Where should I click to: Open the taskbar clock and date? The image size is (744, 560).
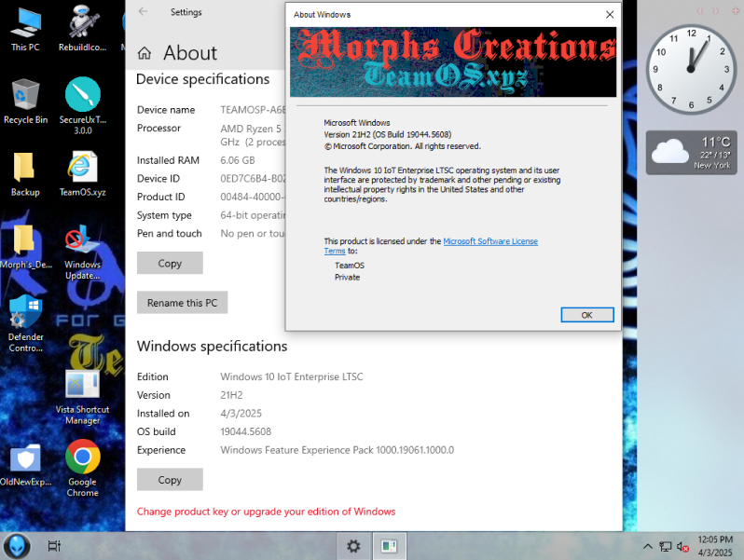click(715, 546)
